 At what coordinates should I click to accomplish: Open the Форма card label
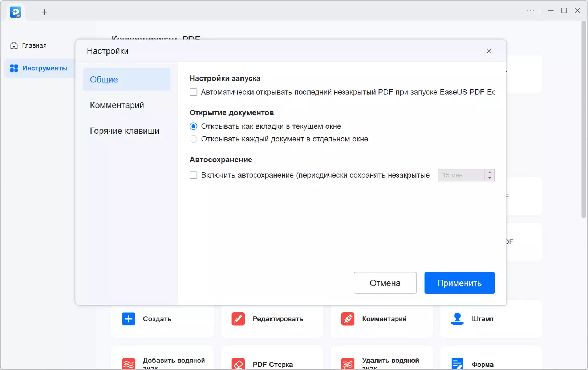click(x=482, y=365)
